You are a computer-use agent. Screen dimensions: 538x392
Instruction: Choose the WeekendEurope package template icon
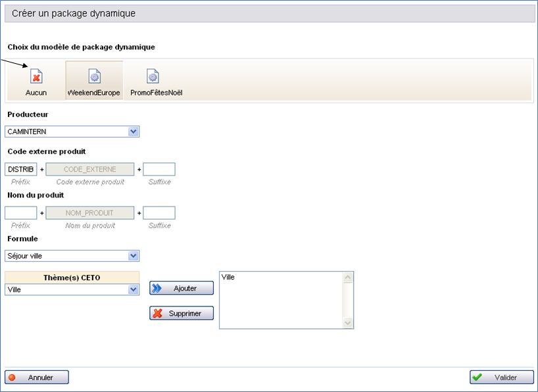pos(94,76)
